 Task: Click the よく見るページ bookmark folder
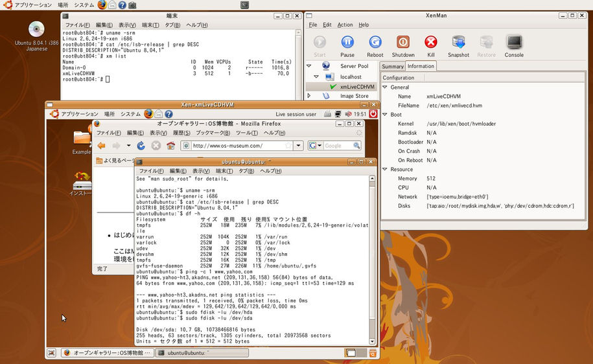pyautogui.click(x=115, y=160)
